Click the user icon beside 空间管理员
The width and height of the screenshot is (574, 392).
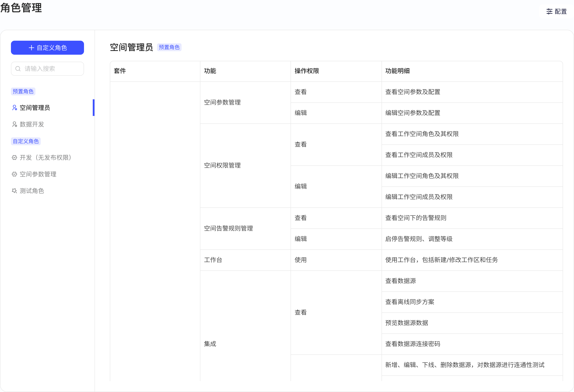coord(15,108)
